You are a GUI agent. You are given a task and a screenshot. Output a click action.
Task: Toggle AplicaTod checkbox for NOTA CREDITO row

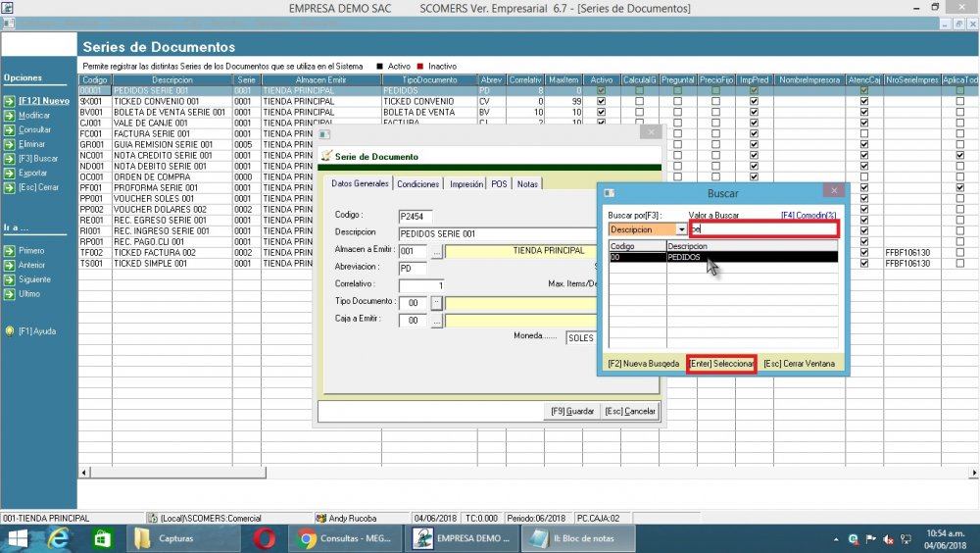pyautogui.click(x=960, y=155)
